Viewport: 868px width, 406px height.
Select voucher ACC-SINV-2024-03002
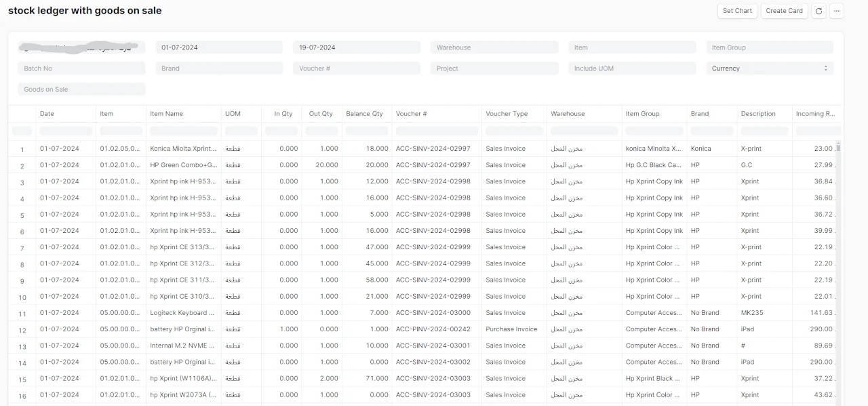coord(433,362)
